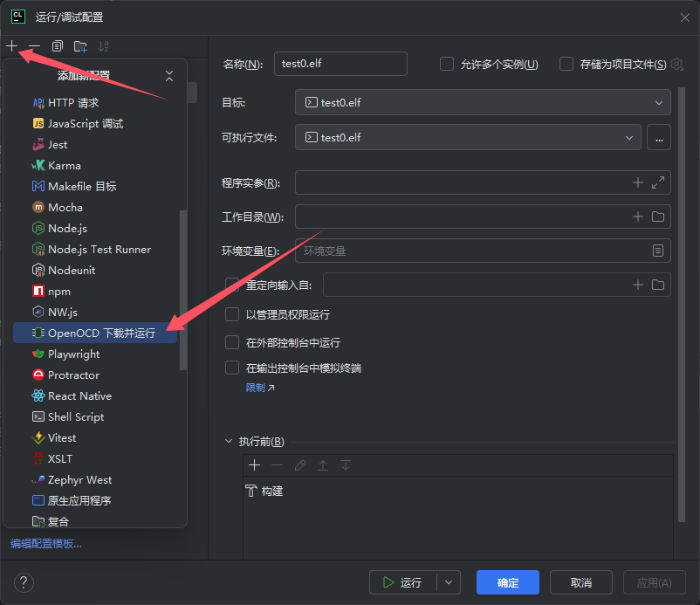The image size is (700, 605).
Task: Insert macro into 重定向输入自 field
Action: [x=638, y=285]
